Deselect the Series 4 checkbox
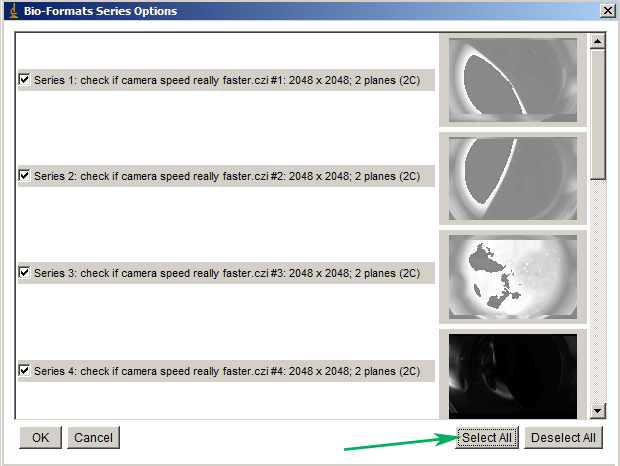 coord(25,371)
